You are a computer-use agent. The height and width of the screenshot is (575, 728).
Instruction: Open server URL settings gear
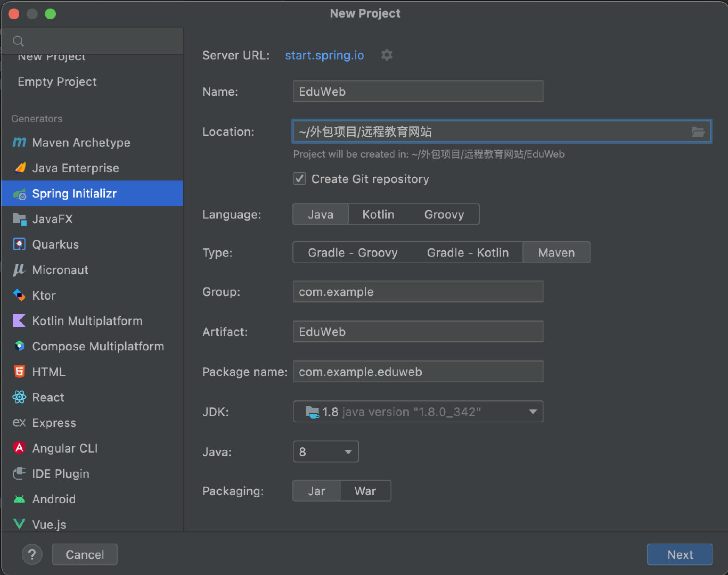[x=387, y=55]
